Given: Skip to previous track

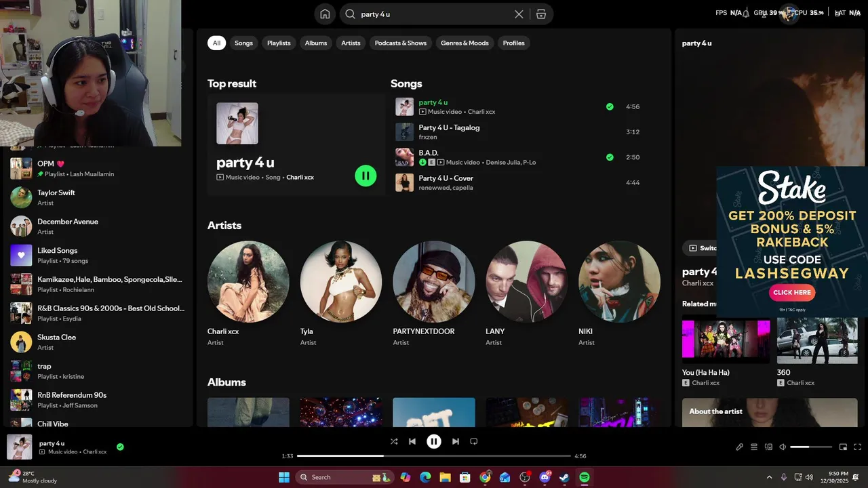Looking at the screenshot, I should point(412,441).
